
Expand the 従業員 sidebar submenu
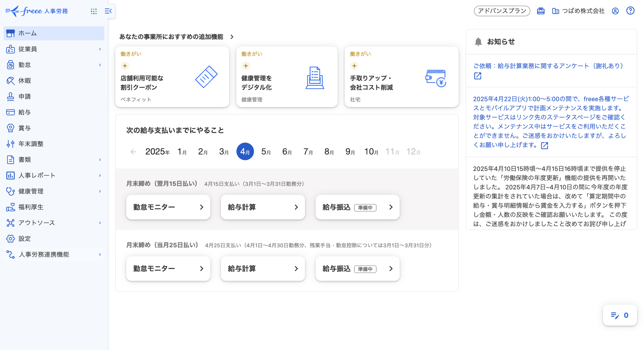click(100, 49)
